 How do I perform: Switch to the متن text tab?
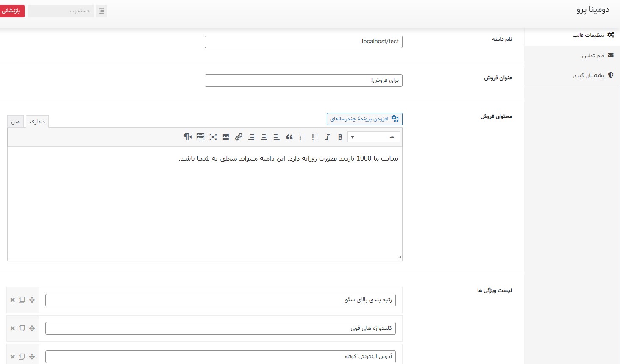16,122
